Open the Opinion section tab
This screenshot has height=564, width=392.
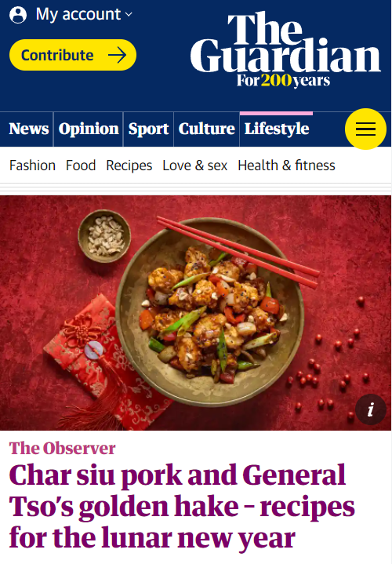89,129
